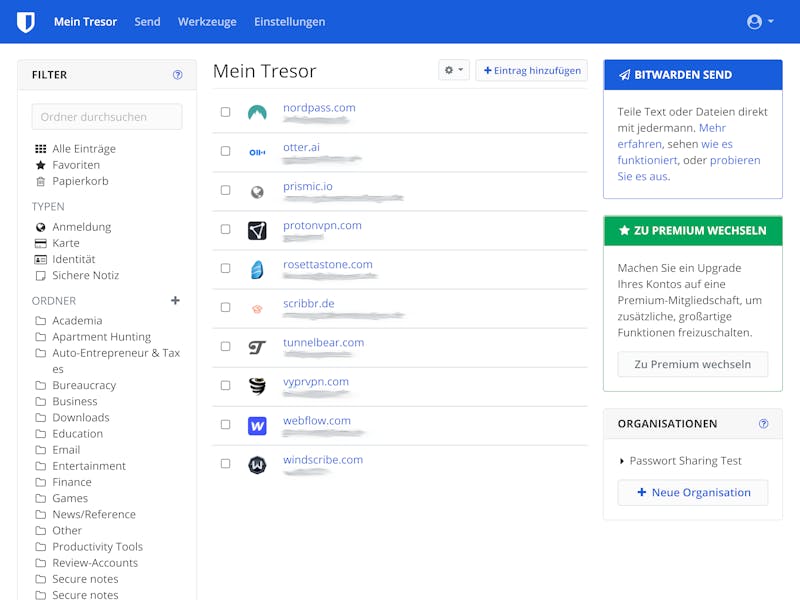Click the premium star icon
This screenshot has width=800, height=600.
coord(624,230)
